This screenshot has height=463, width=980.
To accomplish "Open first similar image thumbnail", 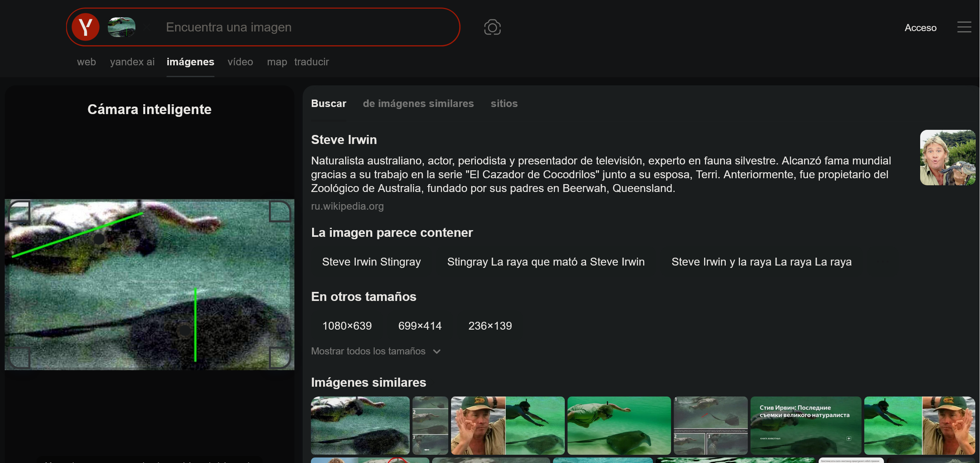I will (360, 425).
